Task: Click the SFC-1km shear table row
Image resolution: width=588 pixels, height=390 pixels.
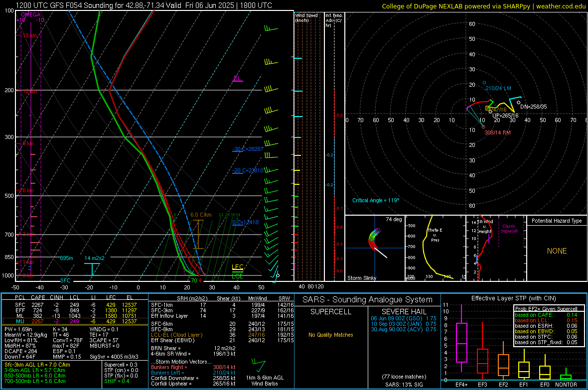Action: click(221, 305)
